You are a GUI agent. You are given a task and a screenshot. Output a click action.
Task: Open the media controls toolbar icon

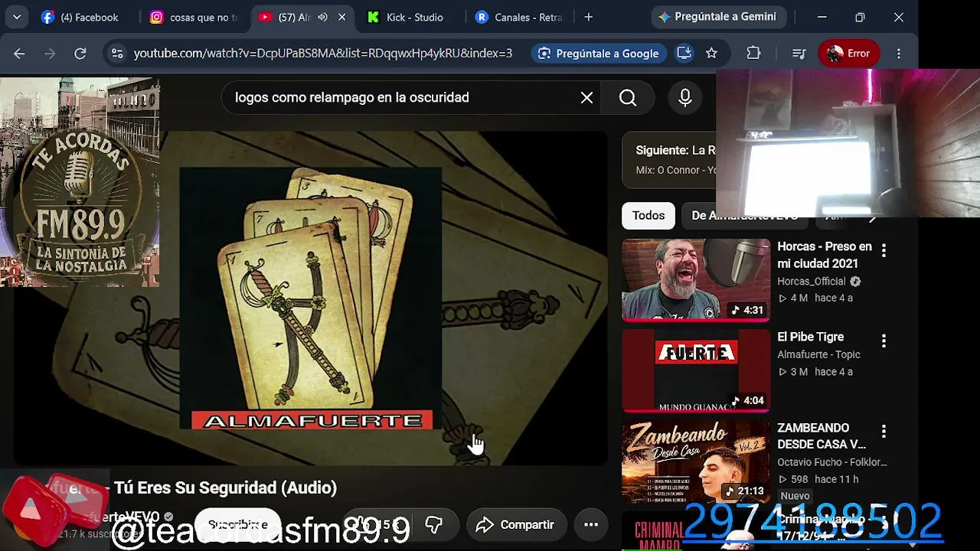[x=799, y=54]
